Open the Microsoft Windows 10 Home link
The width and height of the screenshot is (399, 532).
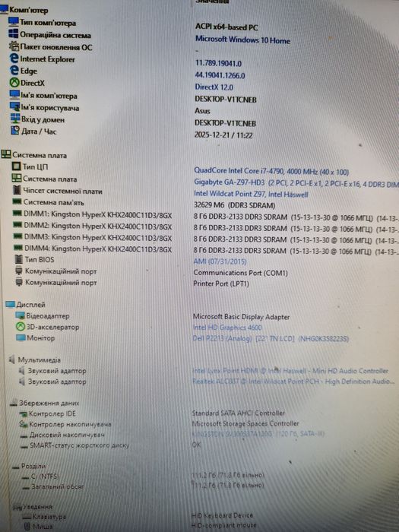[x=242, y=40]
